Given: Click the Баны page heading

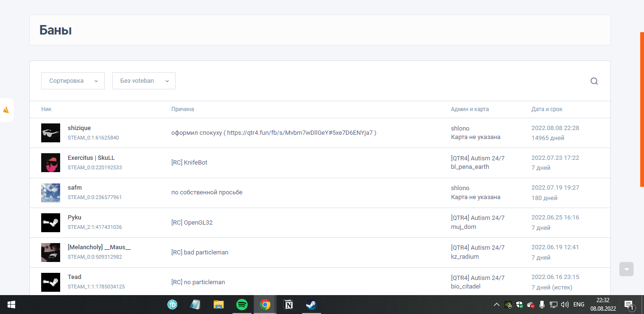Looking at the screenshot, I should pyautogui.click(x=55, y=30).
